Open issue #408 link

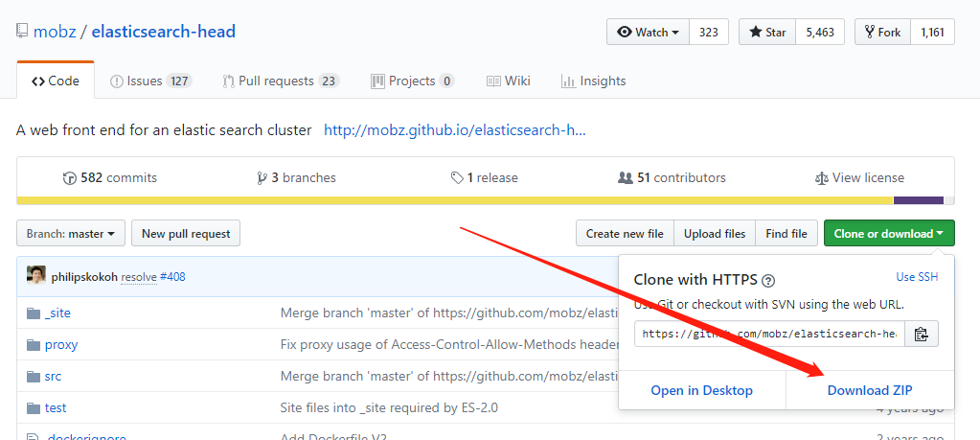(x=172, y=276)
